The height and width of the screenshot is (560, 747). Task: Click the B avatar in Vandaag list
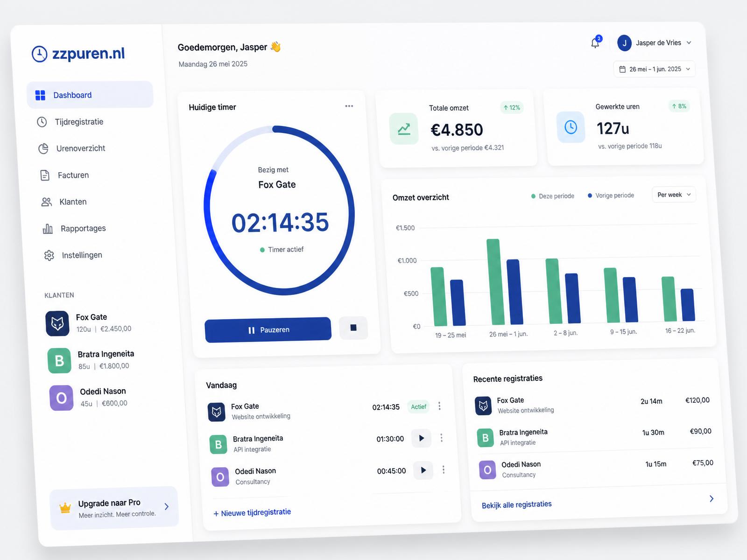point(218,445)
